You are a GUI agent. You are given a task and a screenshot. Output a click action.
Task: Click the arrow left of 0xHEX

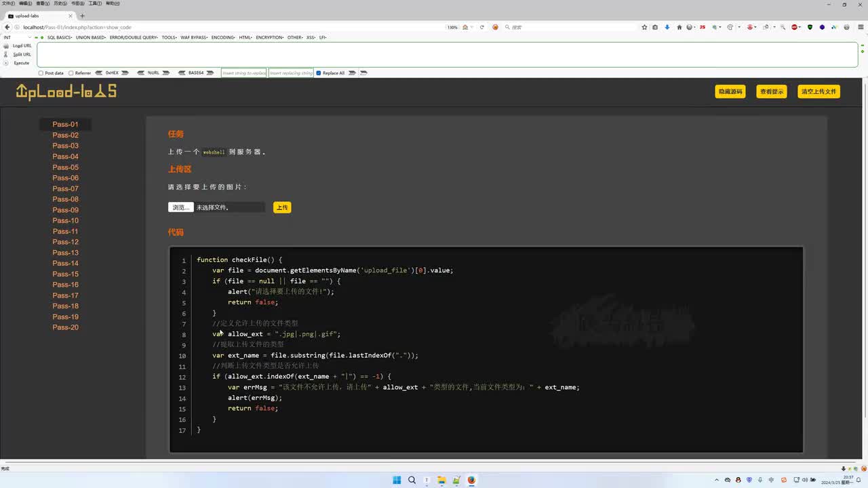click(x=99, y=73)
